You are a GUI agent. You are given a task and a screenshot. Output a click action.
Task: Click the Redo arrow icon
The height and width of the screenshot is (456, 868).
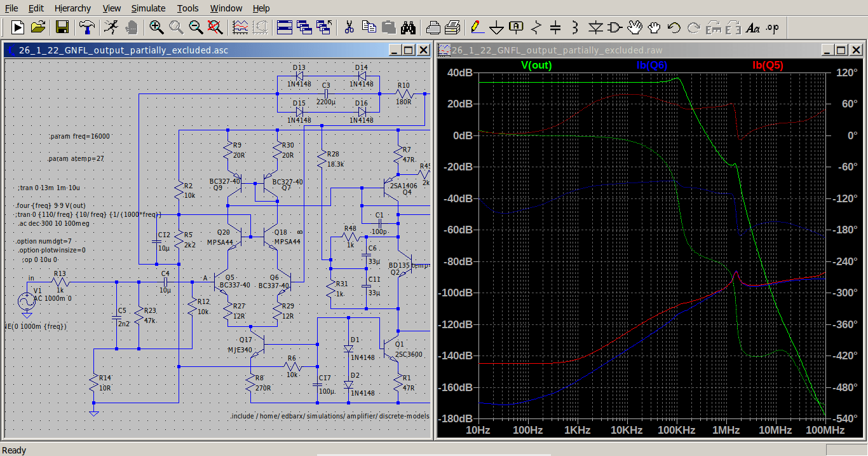click(694, 27)
